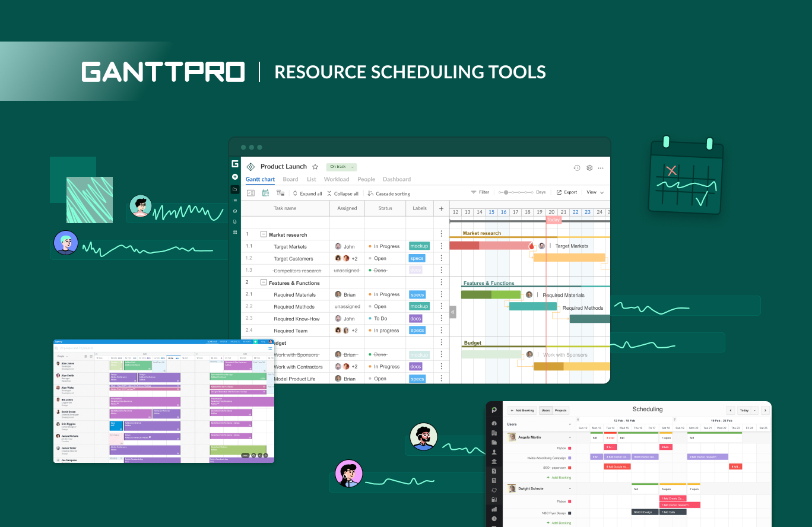This screenshot has width=812, height=527.
Task: Adjust the timeline zoom slider near Days
Action: (x=505, y=192)
